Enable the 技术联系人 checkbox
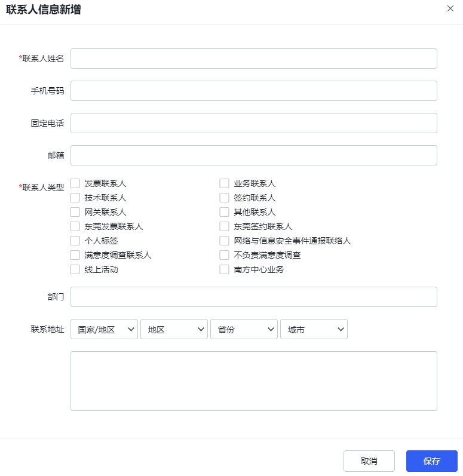 coord(75,198)
